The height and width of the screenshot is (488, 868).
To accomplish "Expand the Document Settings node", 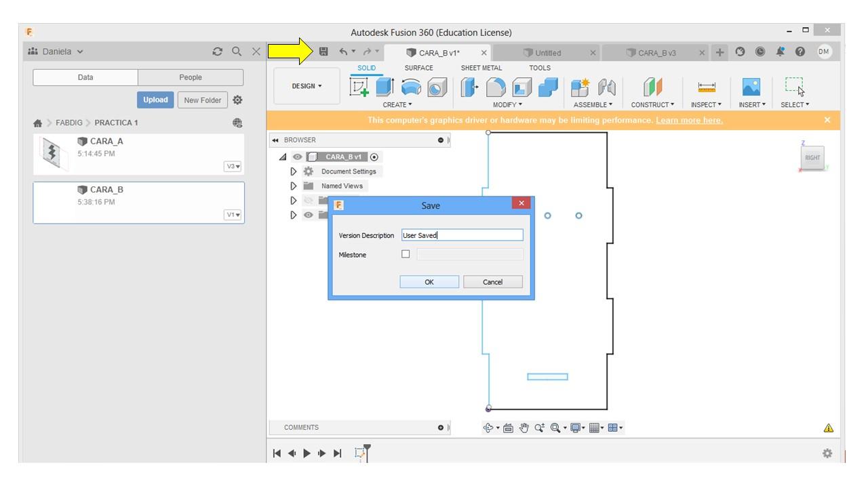I will pos(294,171).
